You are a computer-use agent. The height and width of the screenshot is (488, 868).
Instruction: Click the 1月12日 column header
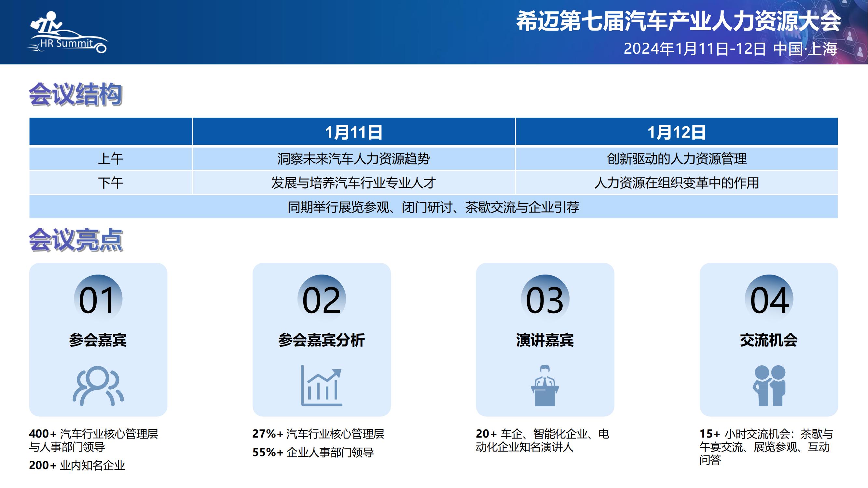pos(677,132)
